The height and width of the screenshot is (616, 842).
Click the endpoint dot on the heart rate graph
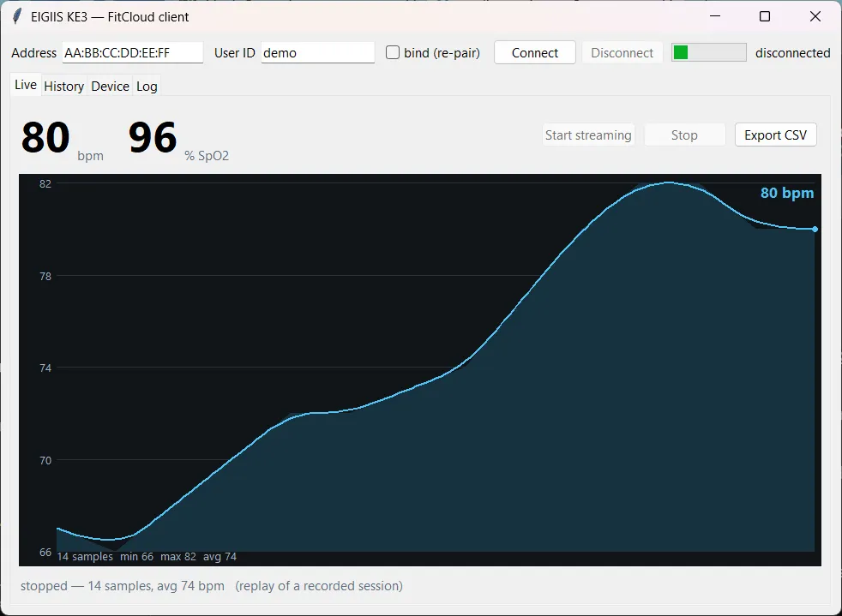[x=815, y=229]
